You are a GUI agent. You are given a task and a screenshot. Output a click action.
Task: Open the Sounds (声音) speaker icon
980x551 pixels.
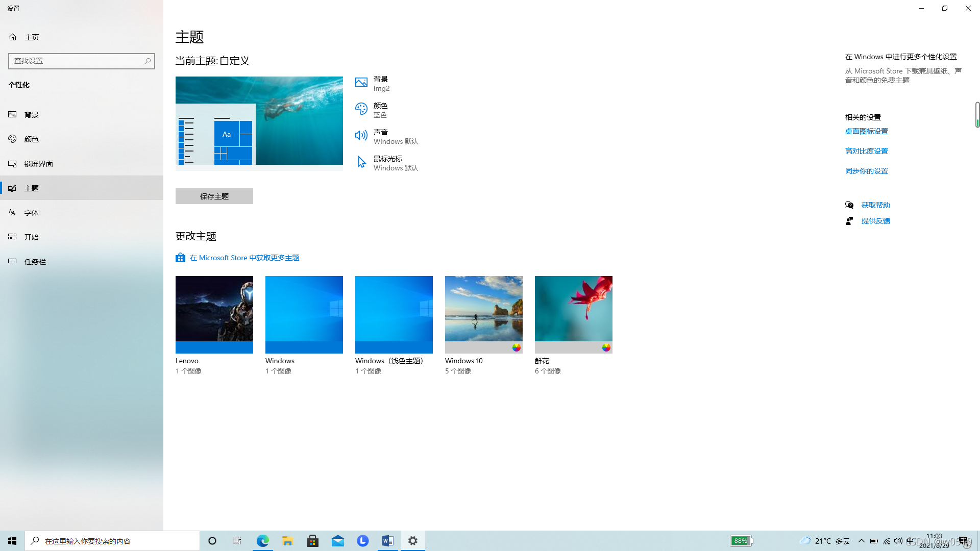pyautogui.click(x=361, y=136)
